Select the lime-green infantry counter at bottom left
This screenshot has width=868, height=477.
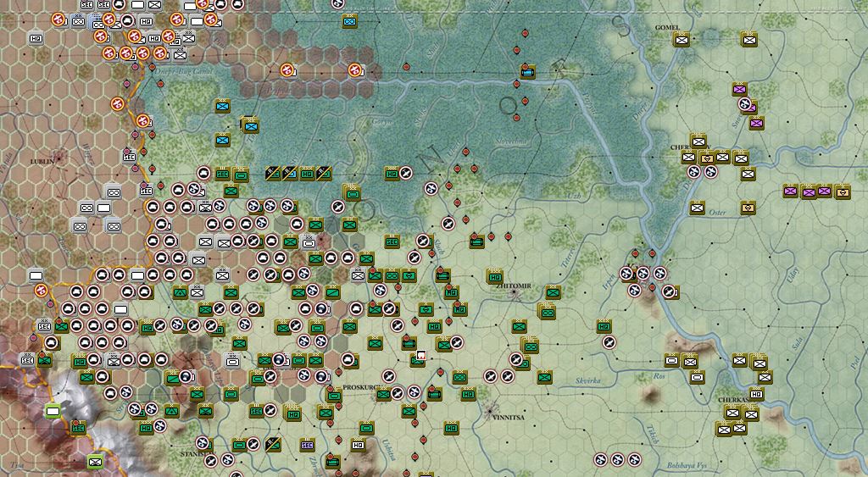[95, 461]
